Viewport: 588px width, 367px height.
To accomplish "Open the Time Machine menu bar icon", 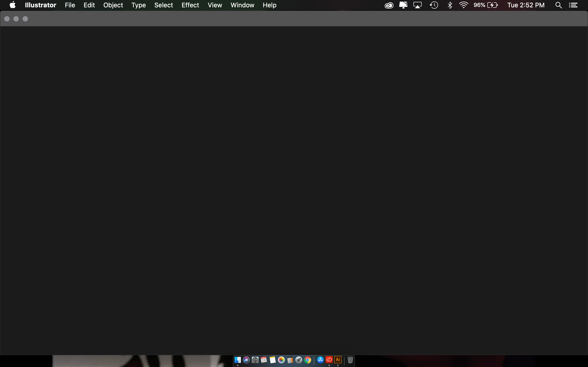I will tap(434, 5).
